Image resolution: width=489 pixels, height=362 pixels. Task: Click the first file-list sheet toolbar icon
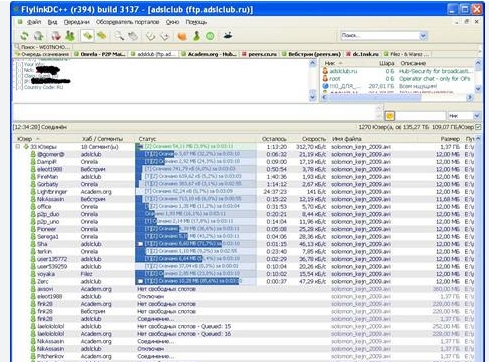(x=151, y=36)
